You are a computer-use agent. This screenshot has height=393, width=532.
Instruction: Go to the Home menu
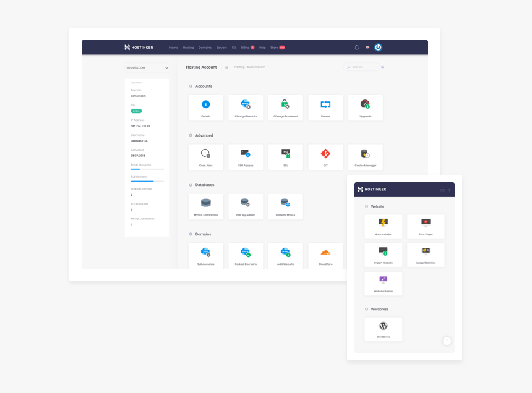[174, 48]
